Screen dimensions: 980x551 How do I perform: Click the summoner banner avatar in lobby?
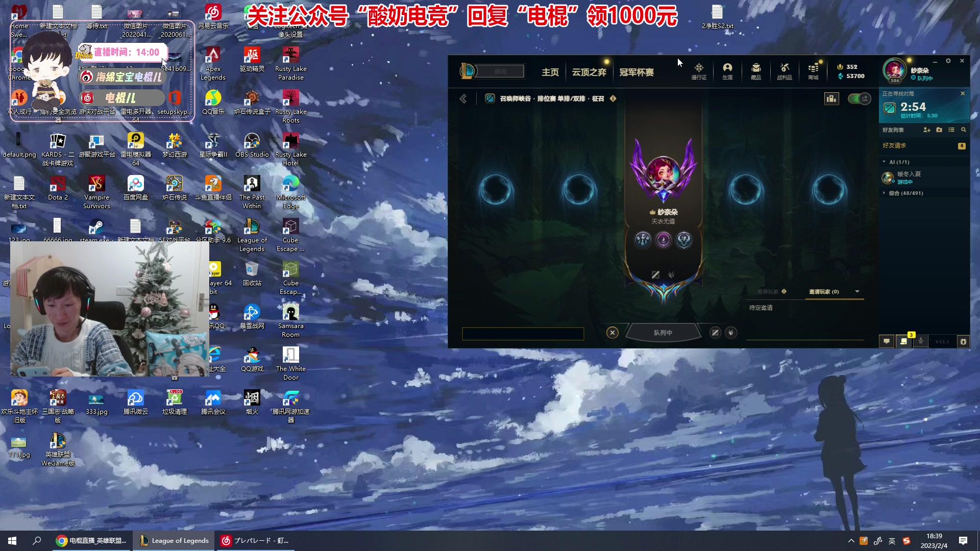(663, 173)
